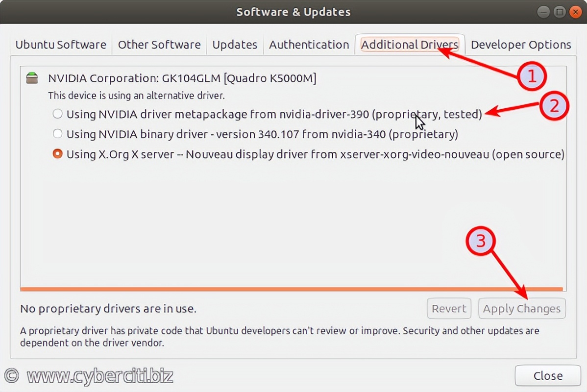
Task: Minimize the Software & Updates window
Action: [x=544, y=11]
